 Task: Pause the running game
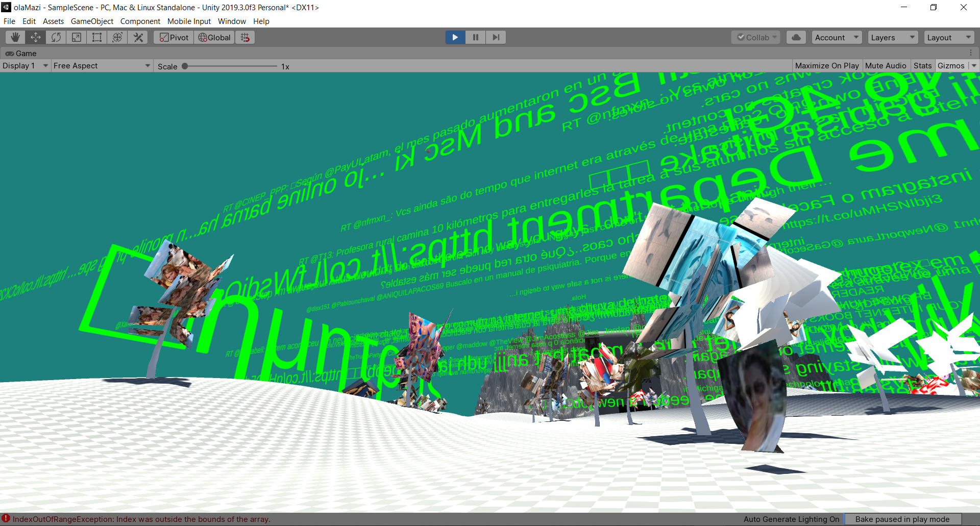[x=475, y=37]
